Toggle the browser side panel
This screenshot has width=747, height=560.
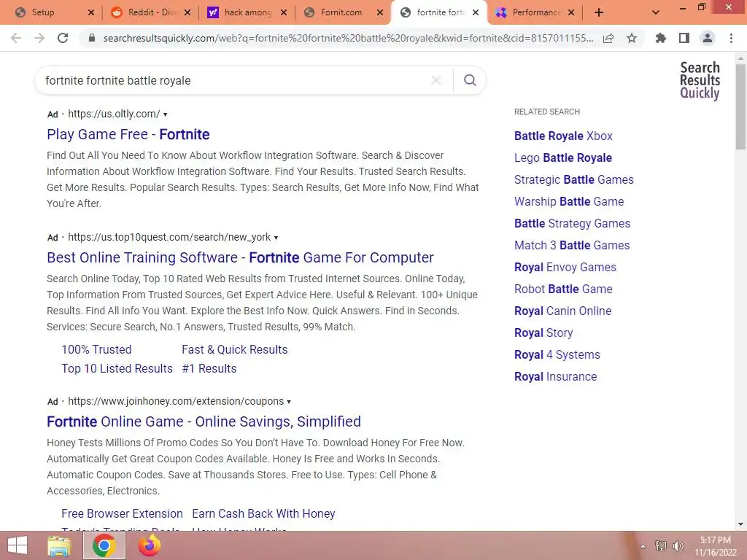point(684,39)
